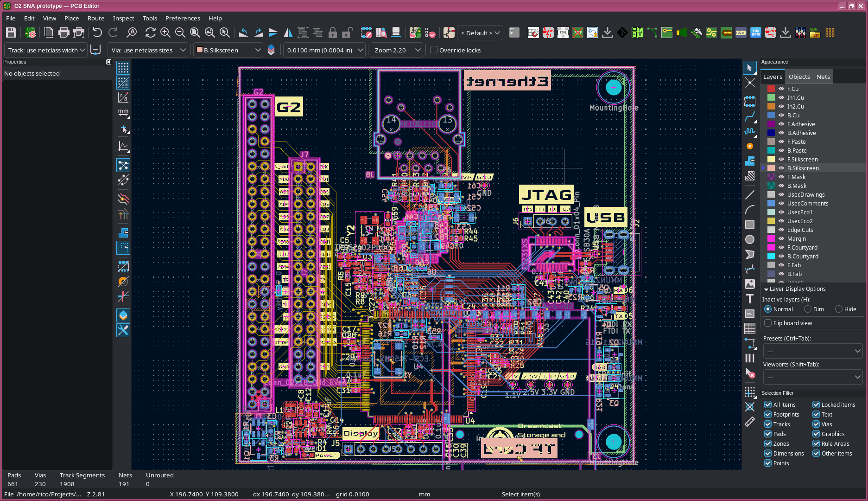Switch to the Objects tab
This screenshot has width=868, height=501.
tap(799, 77)
